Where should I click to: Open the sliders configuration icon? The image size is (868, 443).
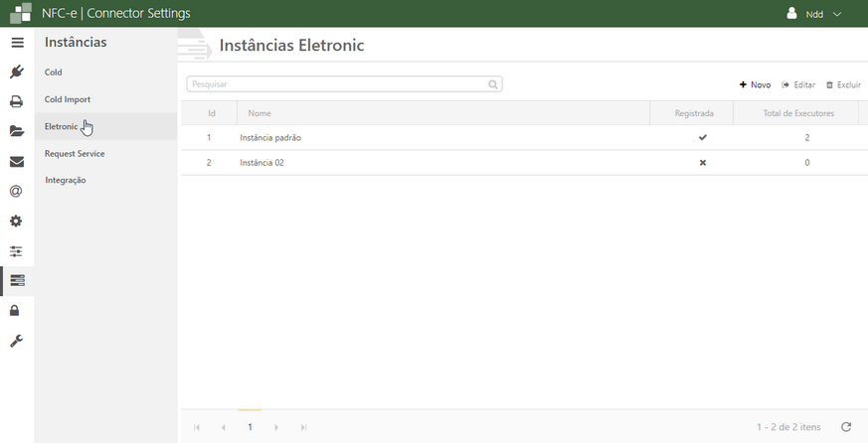click(x=16, y=250)
